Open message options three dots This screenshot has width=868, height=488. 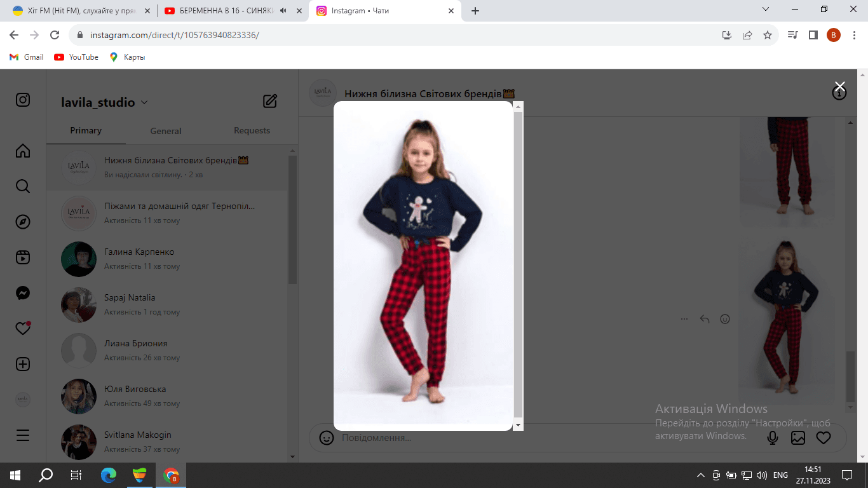click(684, 319)
